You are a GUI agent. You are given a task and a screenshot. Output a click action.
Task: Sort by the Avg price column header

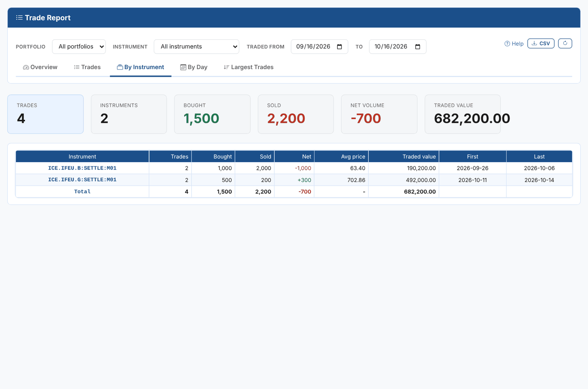(341, 157)
